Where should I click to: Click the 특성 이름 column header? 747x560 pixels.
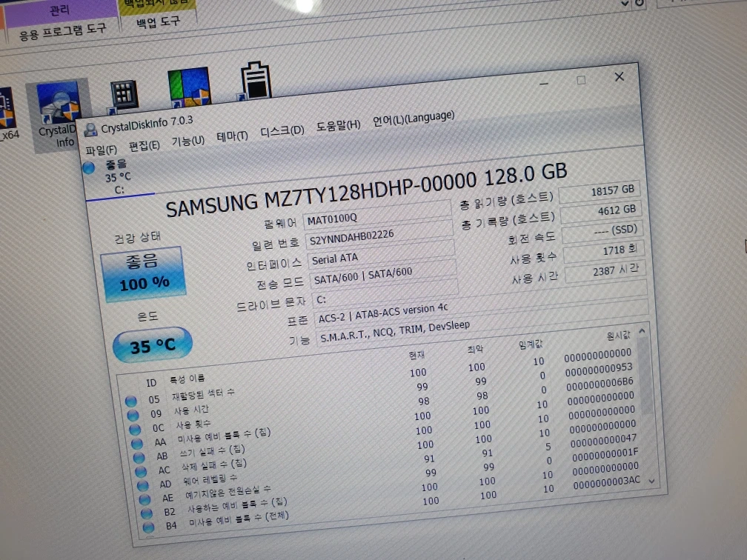(187, 379)
